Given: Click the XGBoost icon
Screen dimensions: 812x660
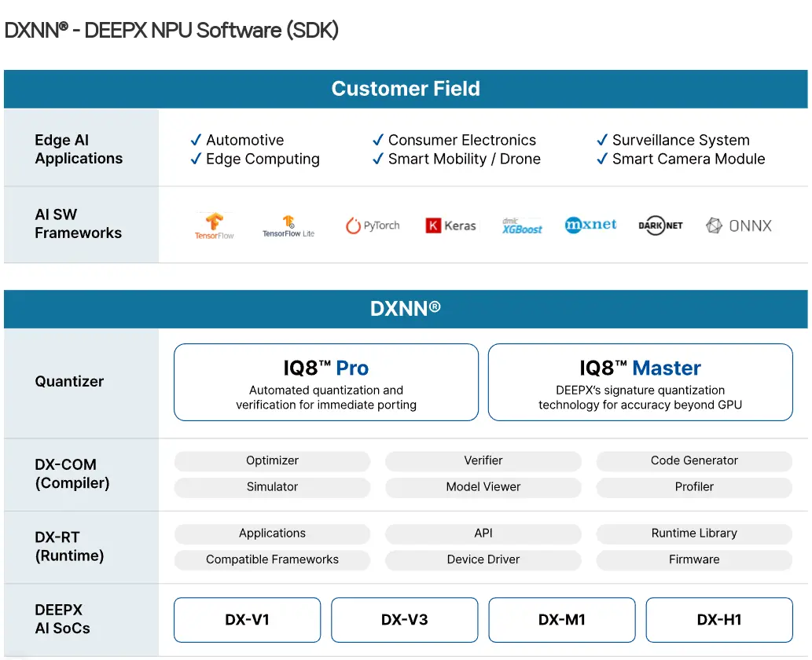Looking at the screenshot, I should (x=520, y=225).
